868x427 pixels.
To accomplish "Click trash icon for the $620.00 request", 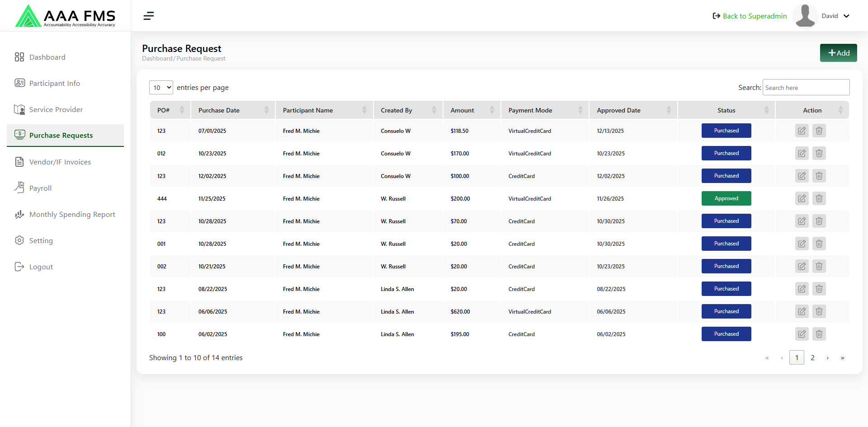I will tap(819, 312).
